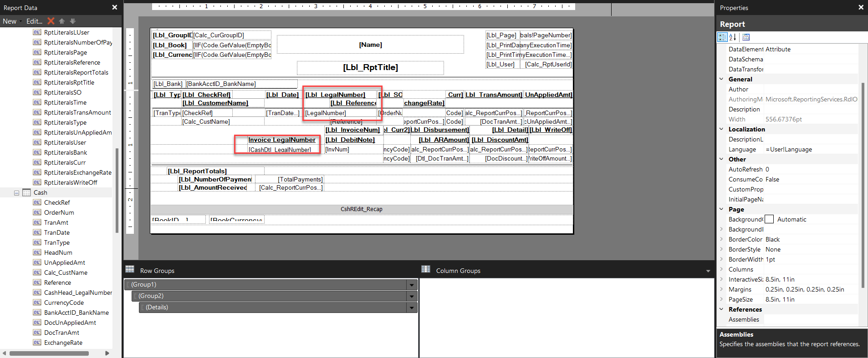Switch Properties to Categorized view

pos(722,37)
